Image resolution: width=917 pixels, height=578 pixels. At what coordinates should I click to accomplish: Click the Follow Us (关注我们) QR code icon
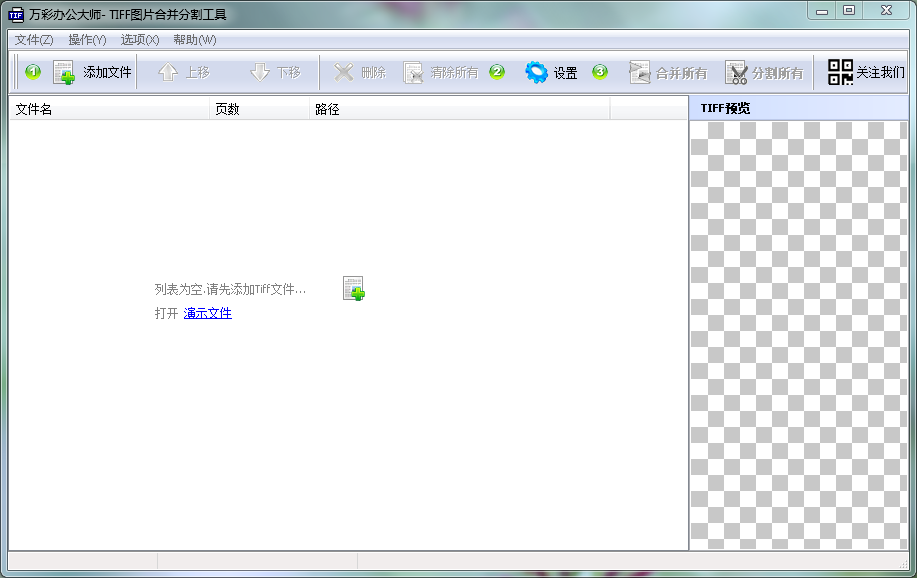pos(840,73)
